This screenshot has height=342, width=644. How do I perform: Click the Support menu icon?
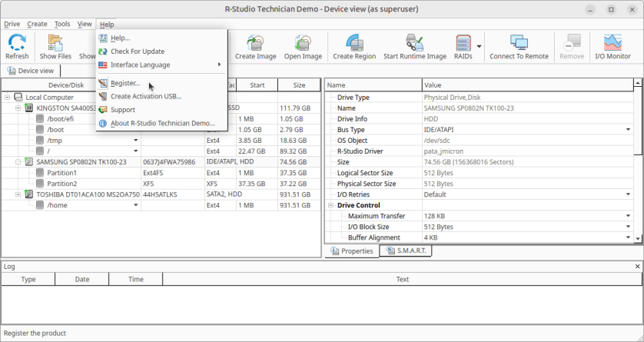click(x=103, y=110)
